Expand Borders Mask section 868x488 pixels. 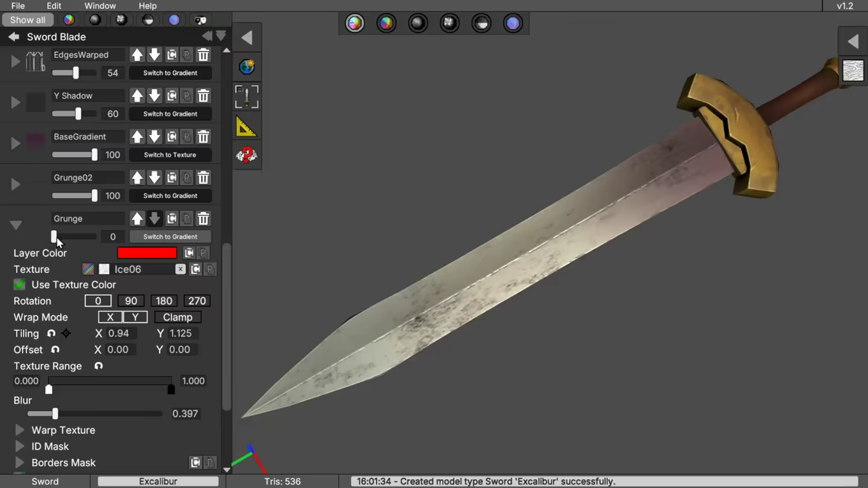tap(19, 463)
